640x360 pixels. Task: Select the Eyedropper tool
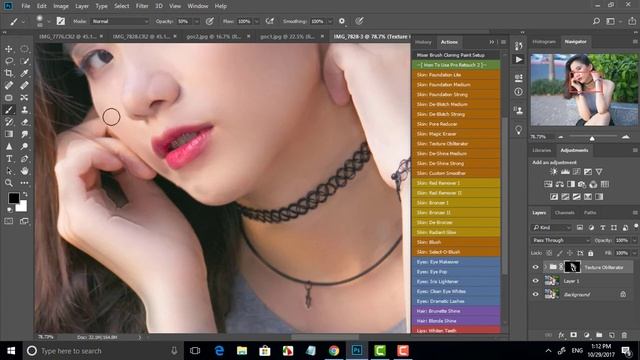point(24,73)
